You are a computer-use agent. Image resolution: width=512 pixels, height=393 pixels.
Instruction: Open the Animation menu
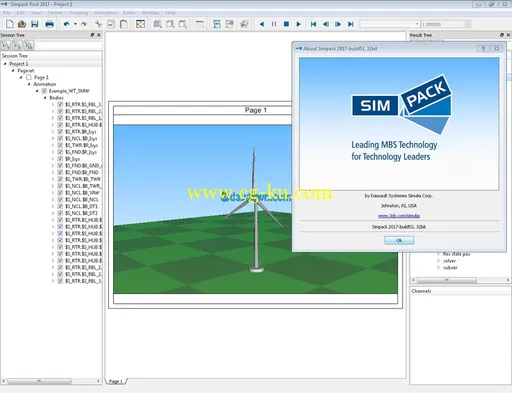point(105,13)
